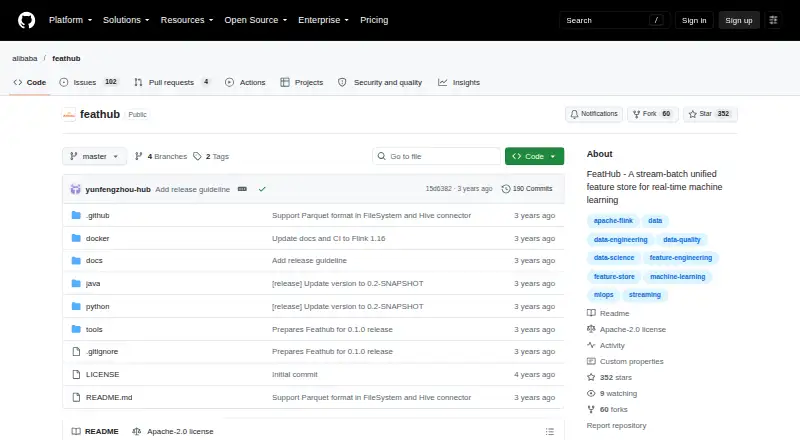Open the docker folder icon
This screenshot has width=800, height=440.
(76, 238)
